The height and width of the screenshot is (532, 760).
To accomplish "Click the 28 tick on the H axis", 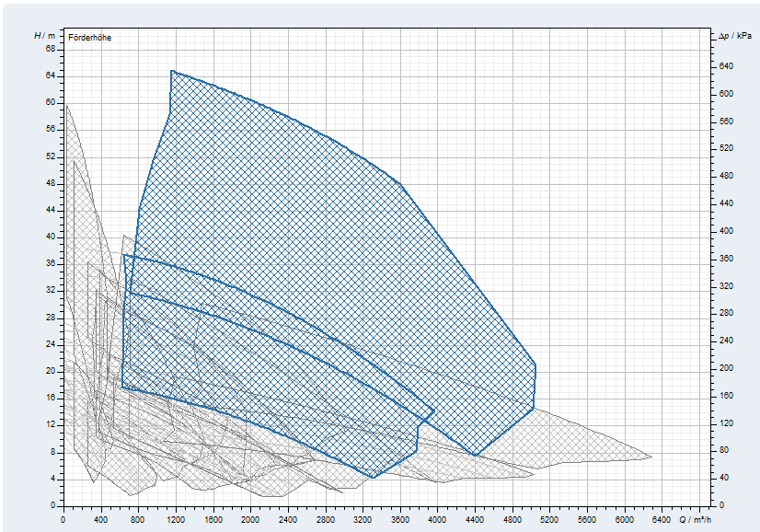I will click(x=51, y=318).
